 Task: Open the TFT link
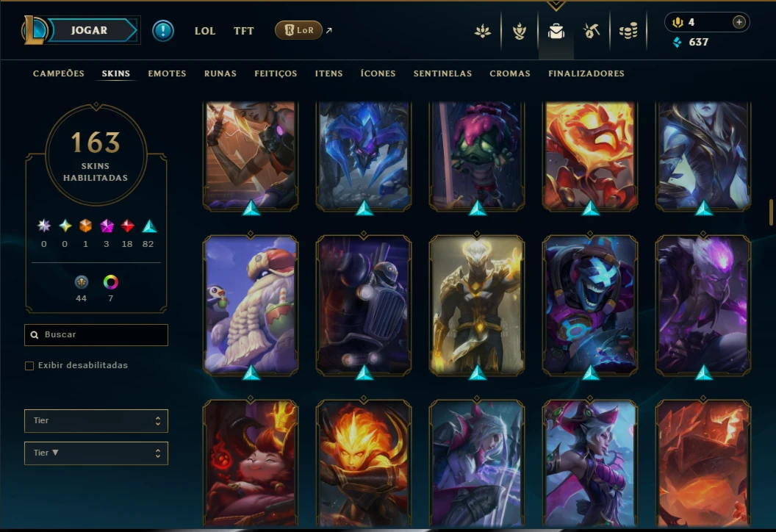click(243, 31)
